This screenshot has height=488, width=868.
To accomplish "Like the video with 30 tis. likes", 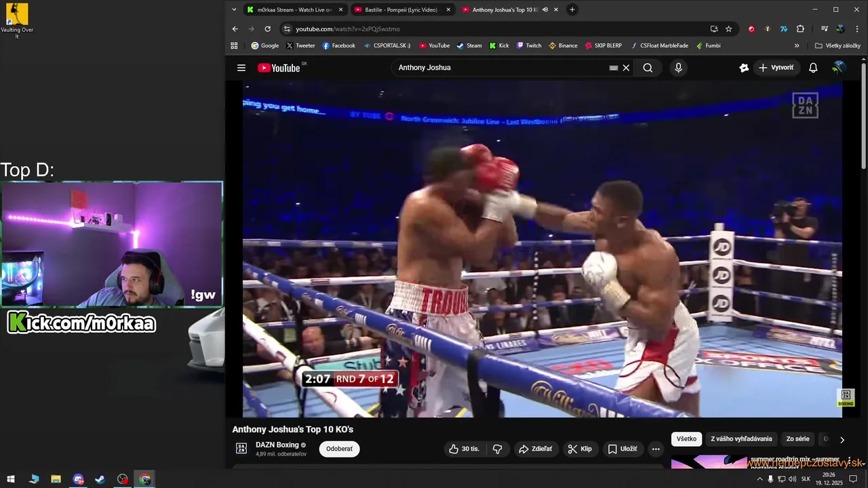I will 464,449.
